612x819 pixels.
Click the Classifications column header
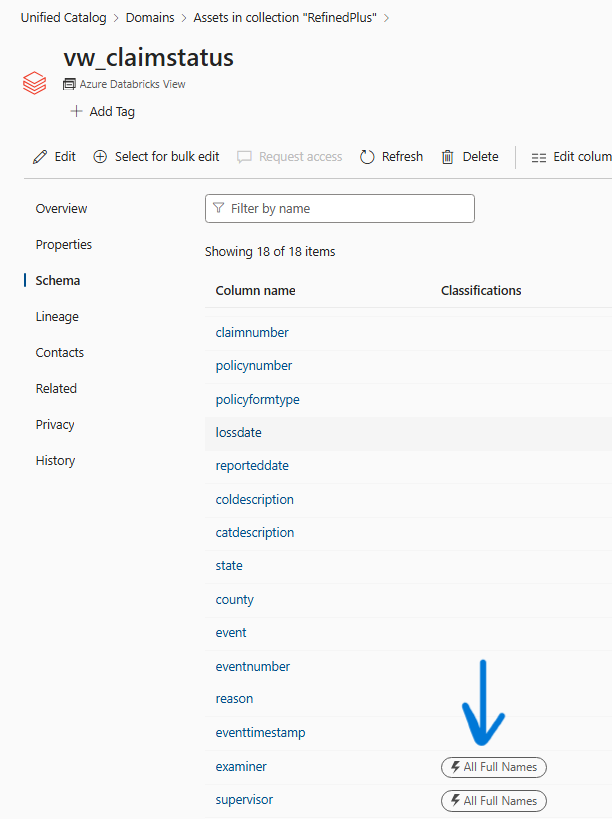point(481,290)
